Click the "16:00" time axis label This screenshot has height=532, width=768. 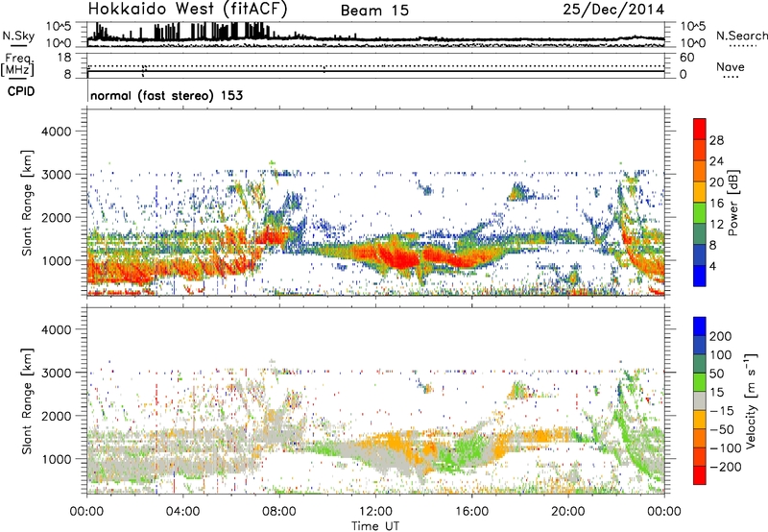tap(471, 512)
